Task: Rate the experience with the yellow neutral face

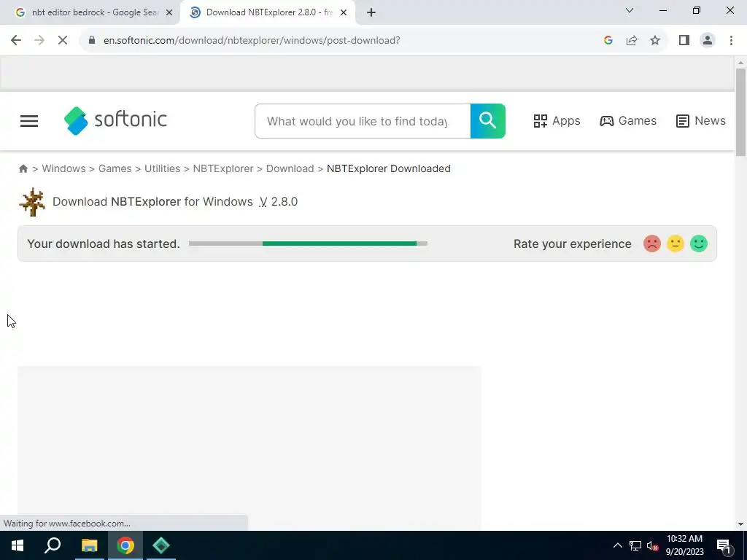Action: 675,244
